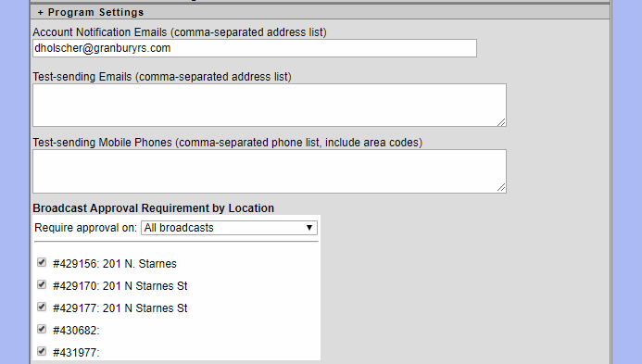
Task: Open the Require approval on dropdown
Action: [230, 228]
